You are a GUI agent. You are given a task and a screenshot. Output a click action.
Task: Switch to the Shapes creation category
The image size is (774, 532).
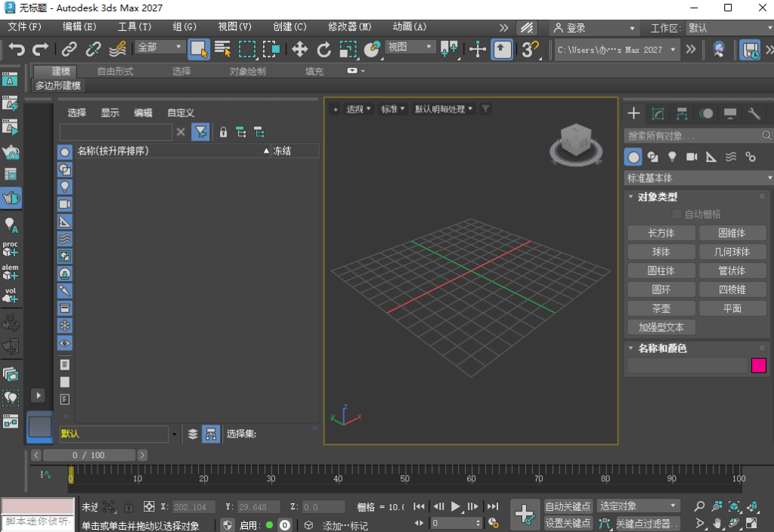coord(652,157)
